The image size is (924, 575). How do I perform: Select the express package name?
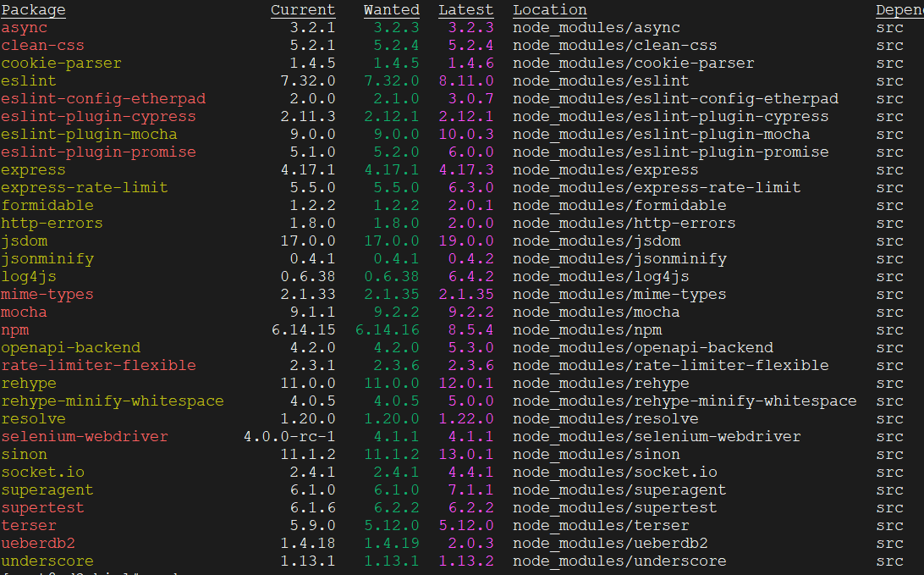[x=33, y=169]
